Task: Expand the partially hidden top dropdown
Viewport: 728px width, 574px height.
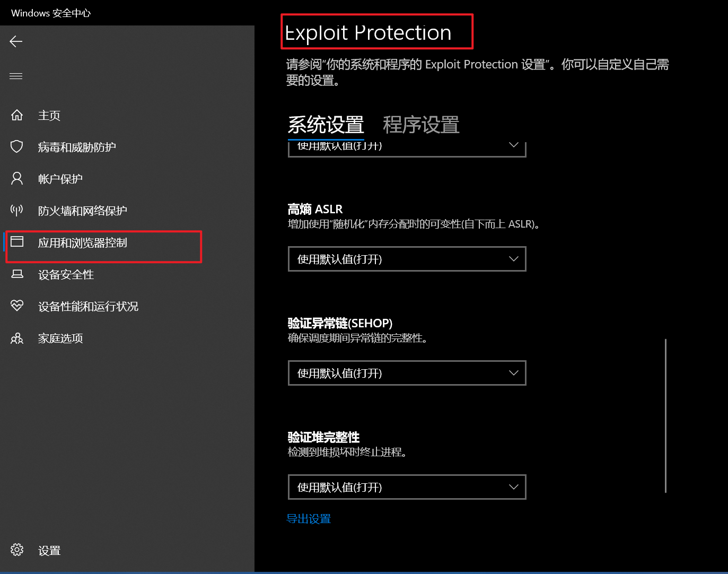Action: point(407,148)
